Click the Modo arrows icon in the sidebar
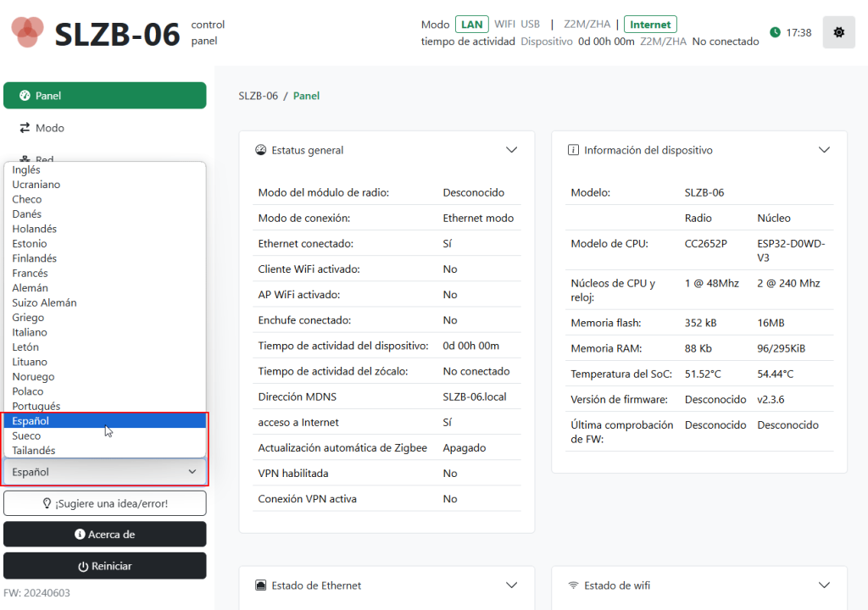Image resolution: width=868 pixels, height=610 pixels. pos(25,128)
